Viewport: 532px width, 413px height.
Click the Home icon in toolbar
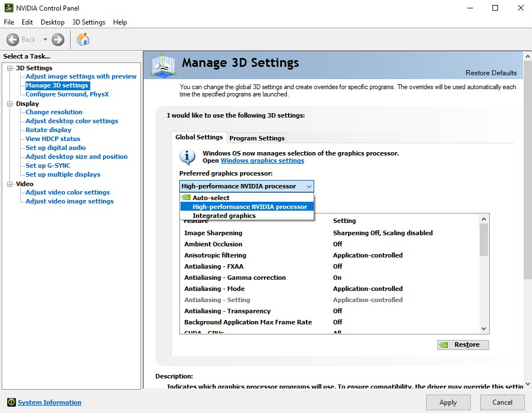point(83,40)
